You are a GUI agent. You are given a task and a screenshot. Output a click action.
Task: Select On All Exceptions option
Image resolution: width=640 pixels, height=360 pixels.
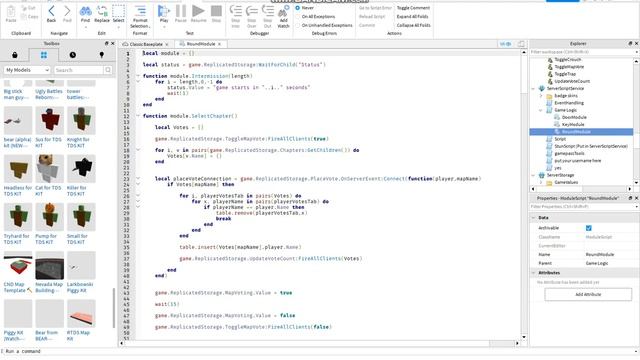[x=298, y=17]
